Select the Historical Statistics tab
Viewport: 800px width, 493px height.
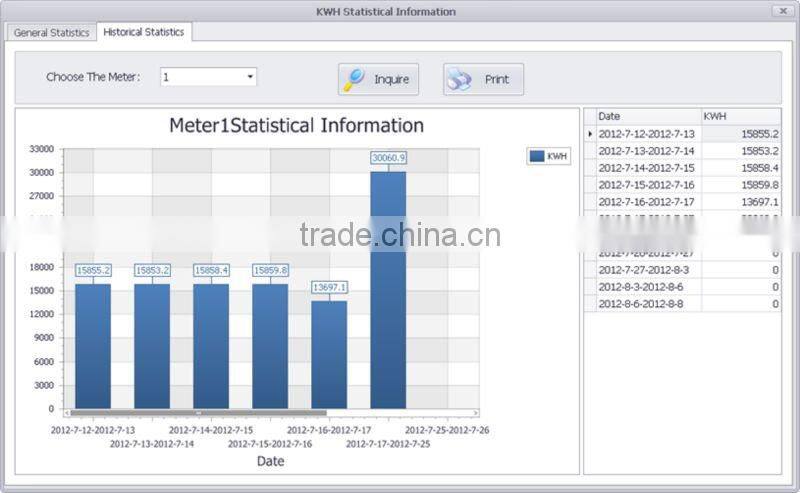coord(143,32)
